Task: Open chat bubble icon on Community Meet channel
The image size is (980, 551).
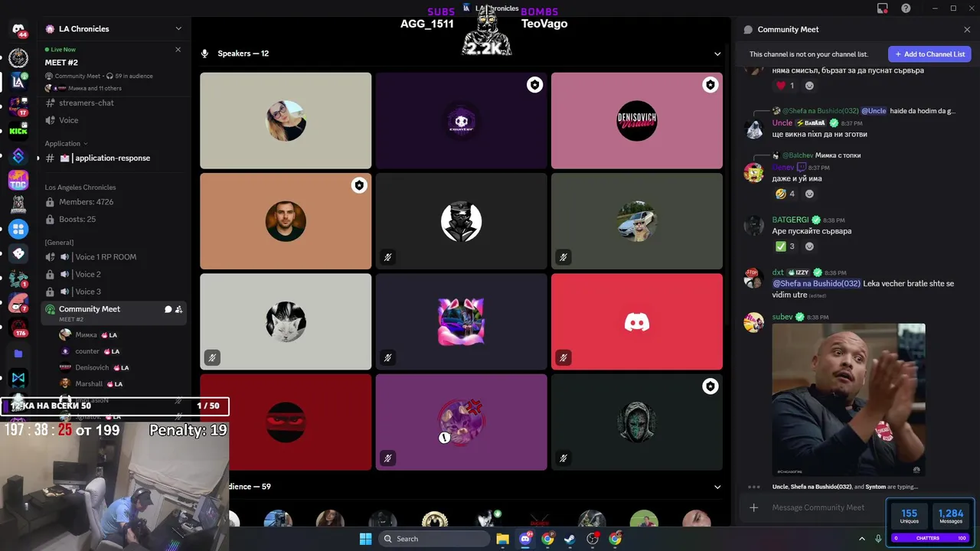Action: coord(168,309)
